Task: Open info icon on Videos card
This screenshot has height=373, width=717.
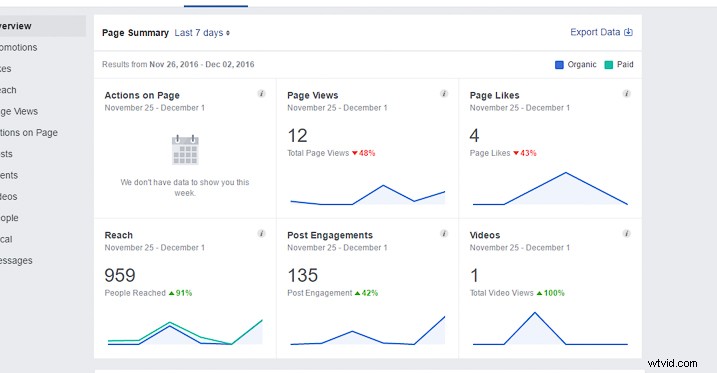Action: pos(626,234)
